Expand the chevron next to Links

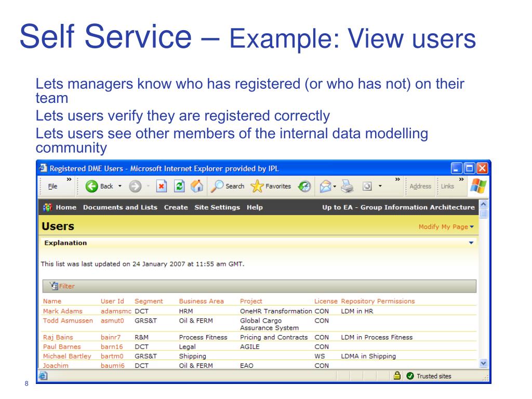point(461,179)
